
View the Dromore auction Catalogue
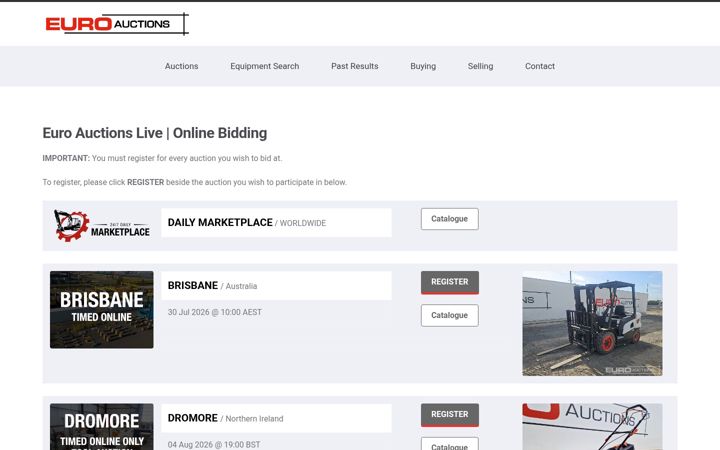click(450, 444)
